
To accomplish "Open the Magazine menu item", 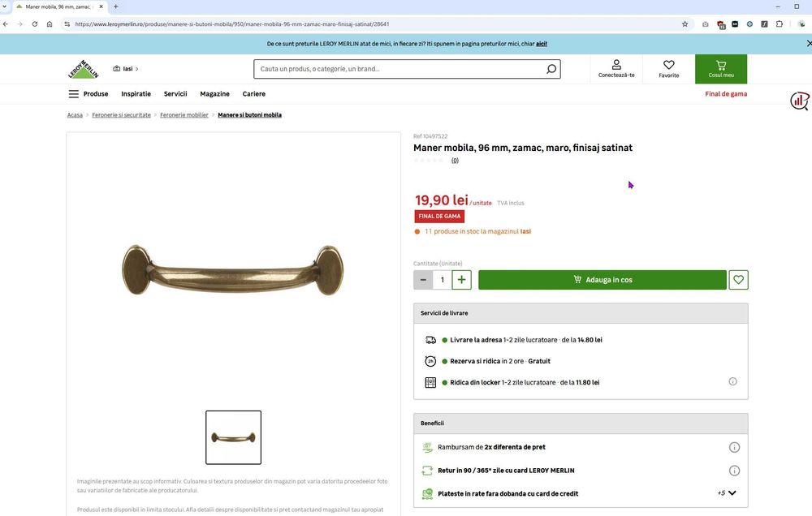I will tap(214, 93).
